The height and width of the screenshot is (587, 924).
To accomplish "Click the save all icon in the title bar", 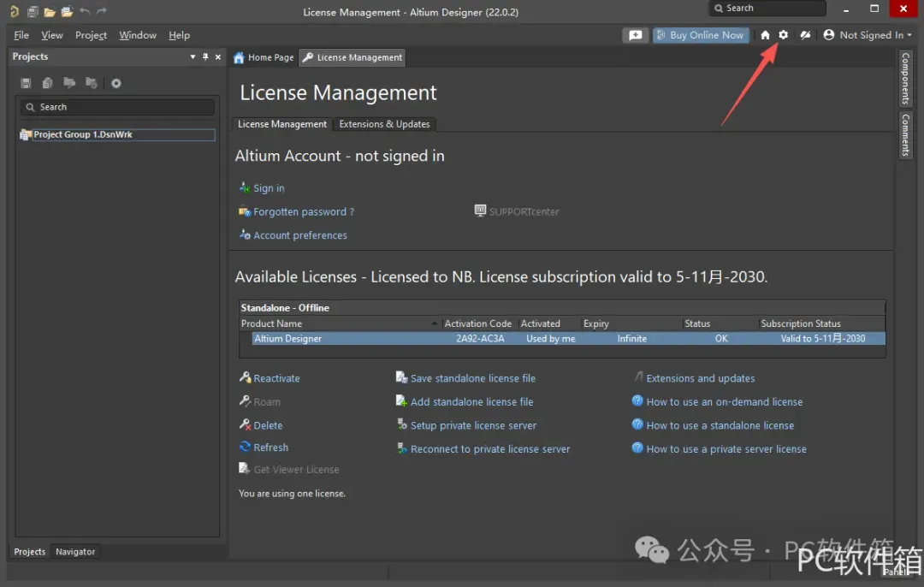I will (33, 11).
